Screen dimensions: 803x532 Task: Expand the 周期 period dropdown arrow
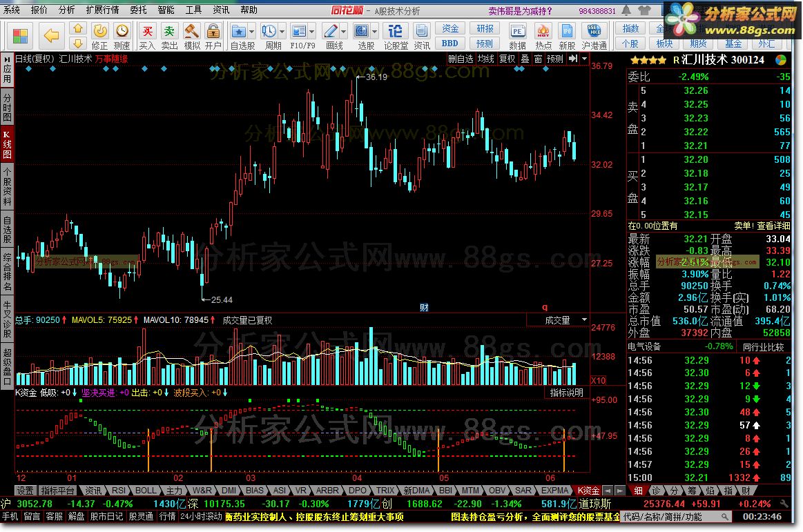(281, 32)
